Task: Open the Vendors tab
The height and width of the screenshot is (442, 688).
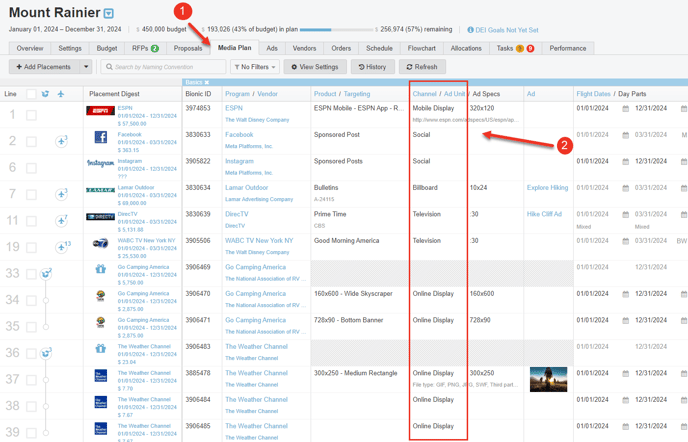Action: point(304,48)
